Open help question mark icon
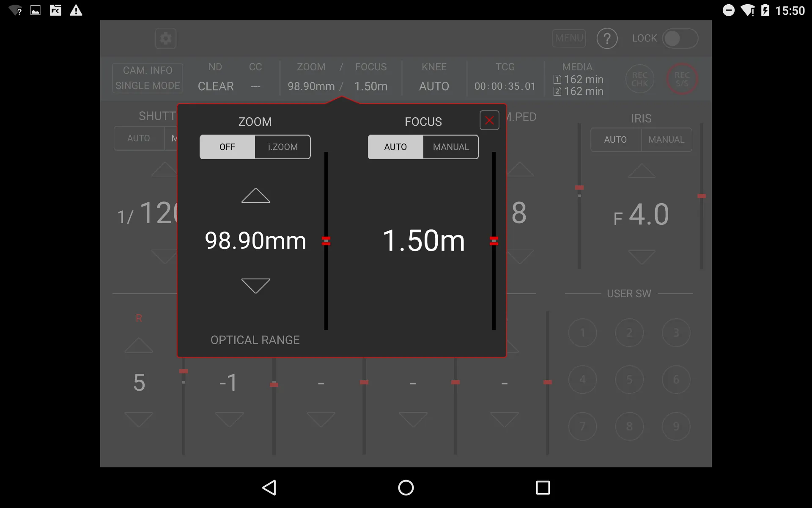Image resolution: width=812 pixels, height=508 pixels. coord(607,39)
